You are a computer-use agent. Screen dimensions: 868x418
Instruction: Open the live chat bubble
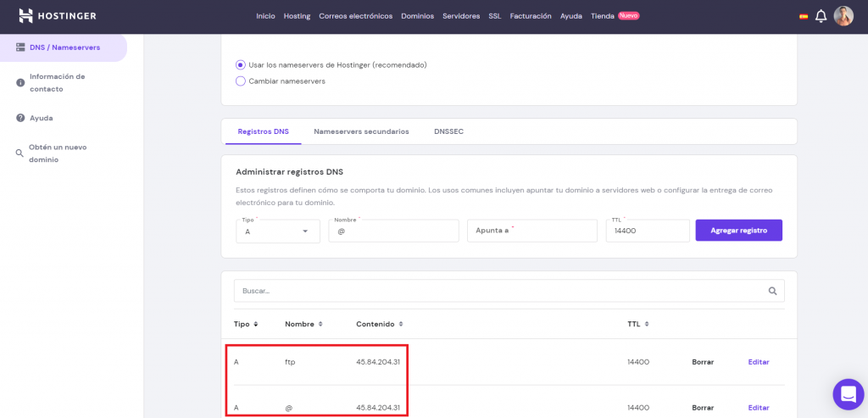pos(848,393)
